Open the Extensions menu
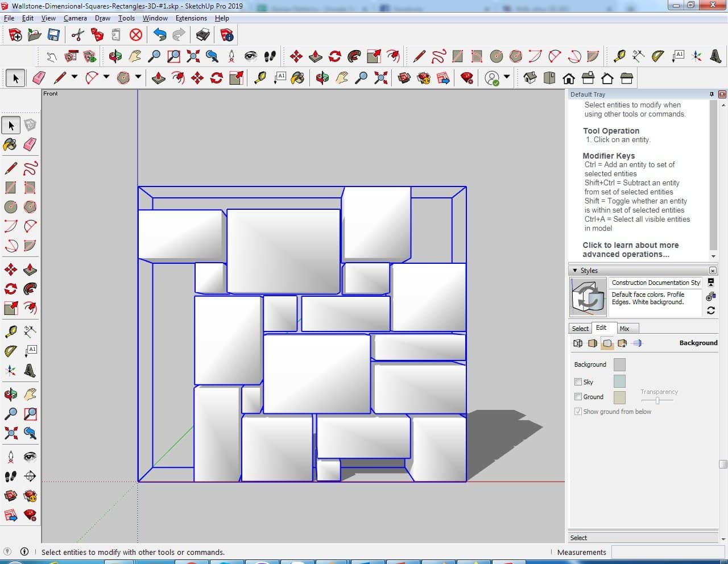This screenshot has height=564, width=728. [191, 18]
